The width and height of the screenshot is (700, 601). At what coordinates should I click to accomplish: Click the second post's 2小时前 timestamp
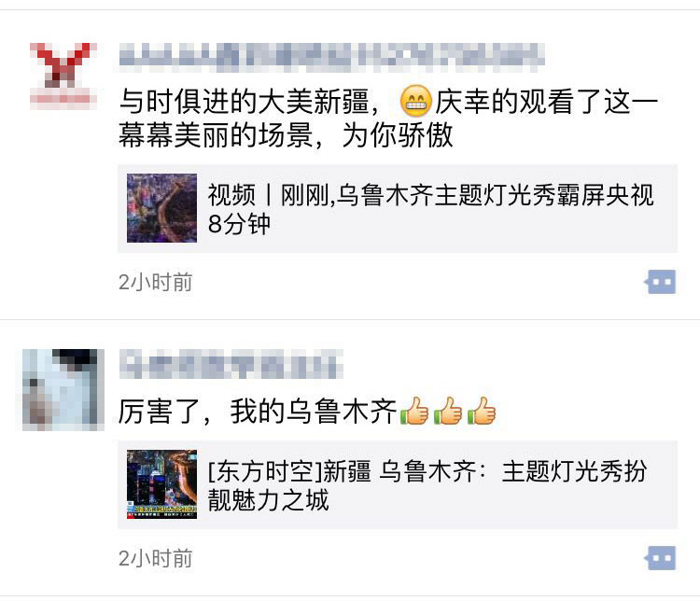155,559
